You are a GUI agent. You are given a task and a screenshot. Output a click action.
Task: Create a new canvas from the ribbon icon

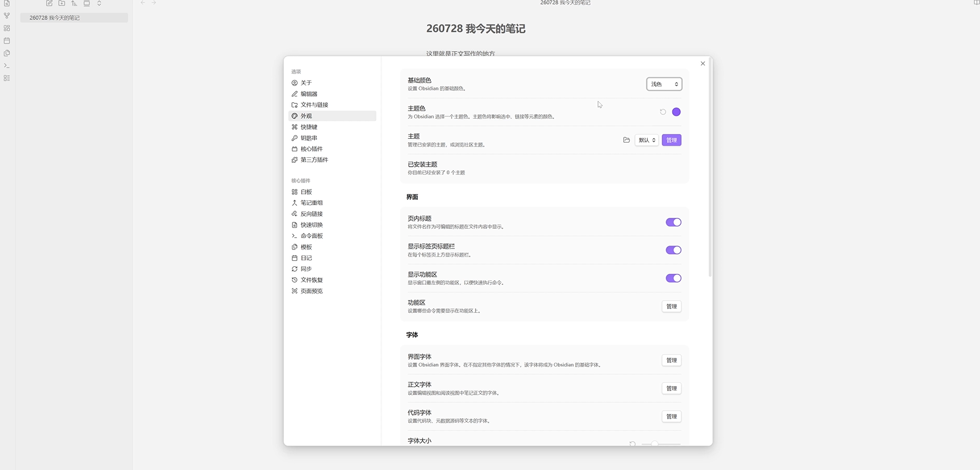tap(7, 28)
